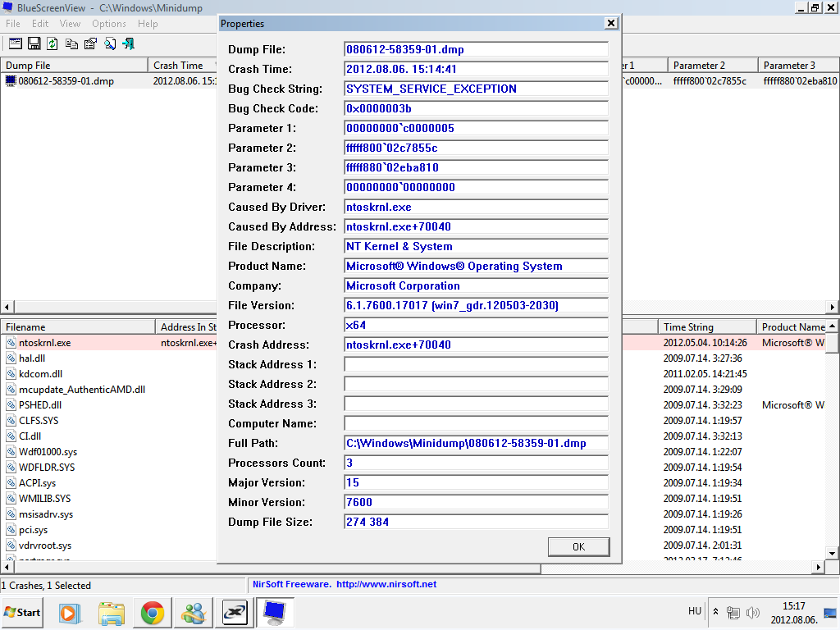The image size is (840, 630).
Task: Click the BlueScreenView taskbar icon
Action: (x=276, y=613)
